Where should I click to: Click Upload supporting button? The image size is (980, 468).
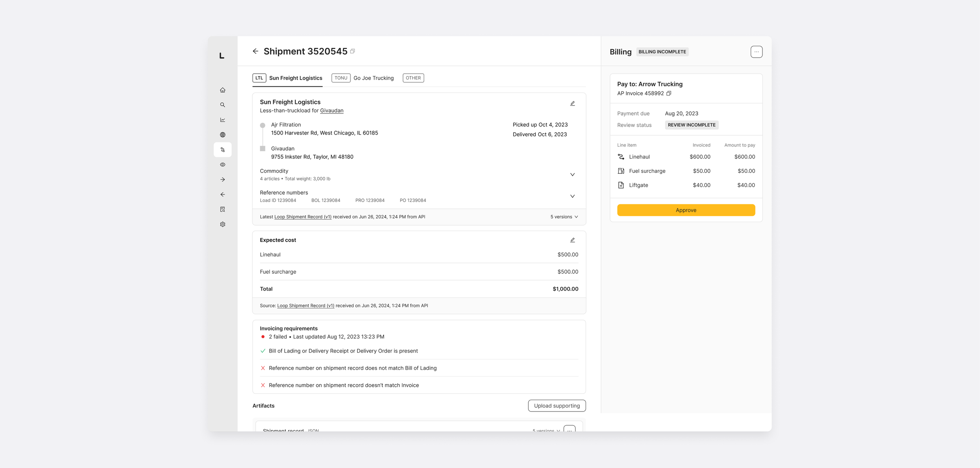(x=557, y=406)
